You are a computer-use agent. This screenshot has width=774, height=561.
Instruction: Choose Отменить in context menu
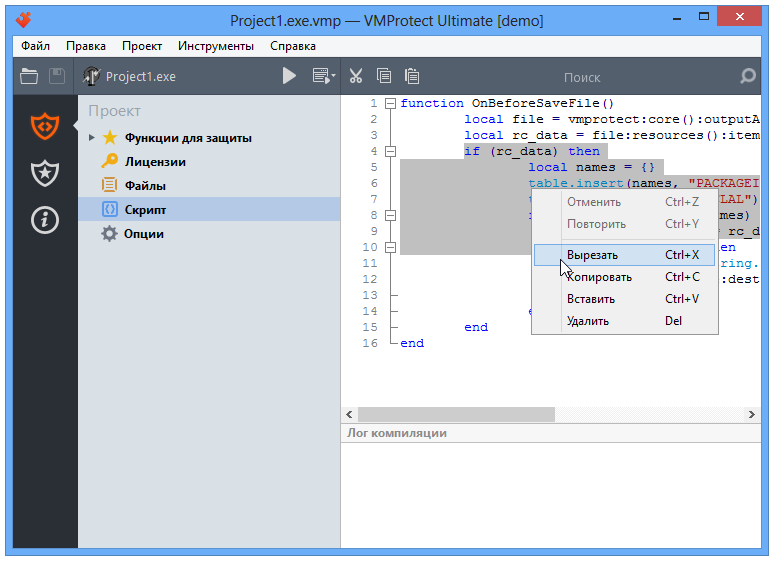(x=624, y=202)
